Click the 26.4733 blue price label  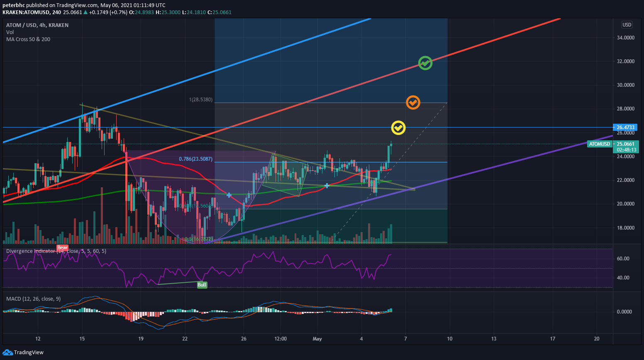click(x=626, y=127)
